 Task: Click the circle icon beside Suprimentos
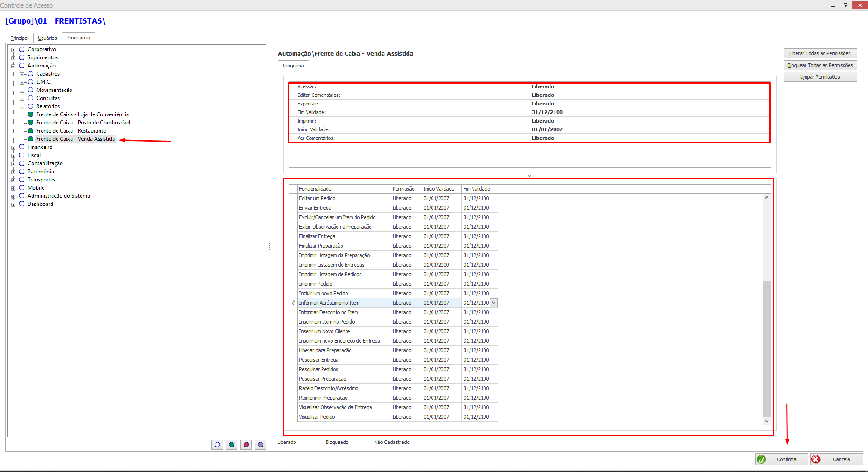[x=22, y=57]
